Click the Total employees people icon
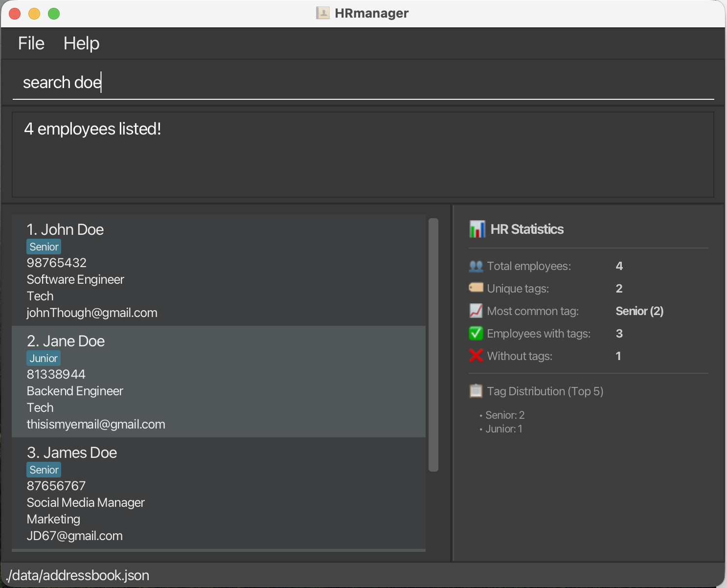This screenshot has height=588, width=727. click(x=476, y=266)
